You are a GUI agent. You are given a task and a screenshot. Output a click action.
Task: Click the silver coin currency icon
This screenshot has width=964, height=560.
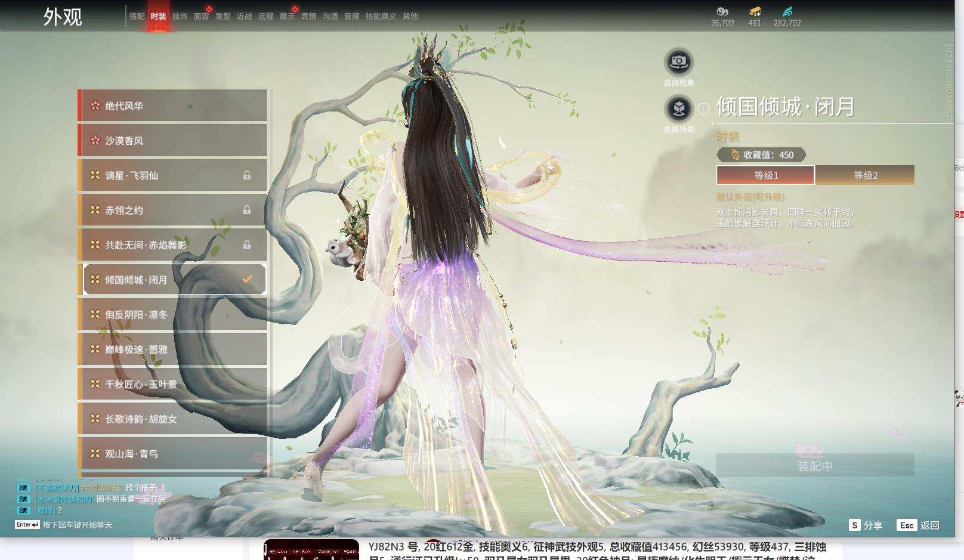tap(722, 11)
